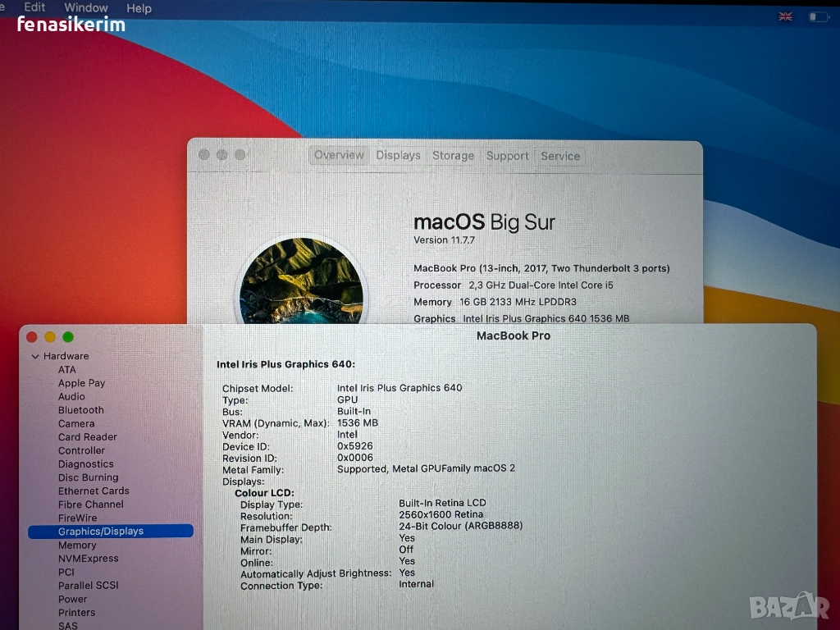Click the macOS Big Sur wallpaper icon
Viewport: 840px width, 630px height.
pyautogui.click(x=300, y=283)
